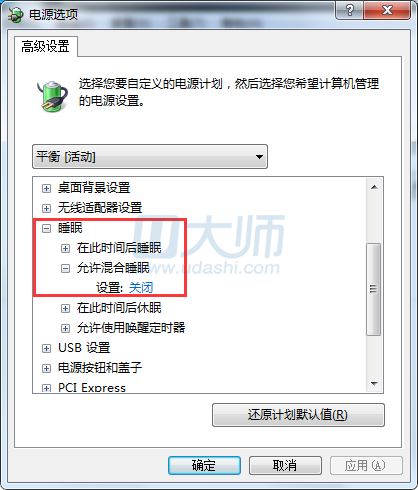
Task: Click the 确定 button
Action: [x=204, y=465]
